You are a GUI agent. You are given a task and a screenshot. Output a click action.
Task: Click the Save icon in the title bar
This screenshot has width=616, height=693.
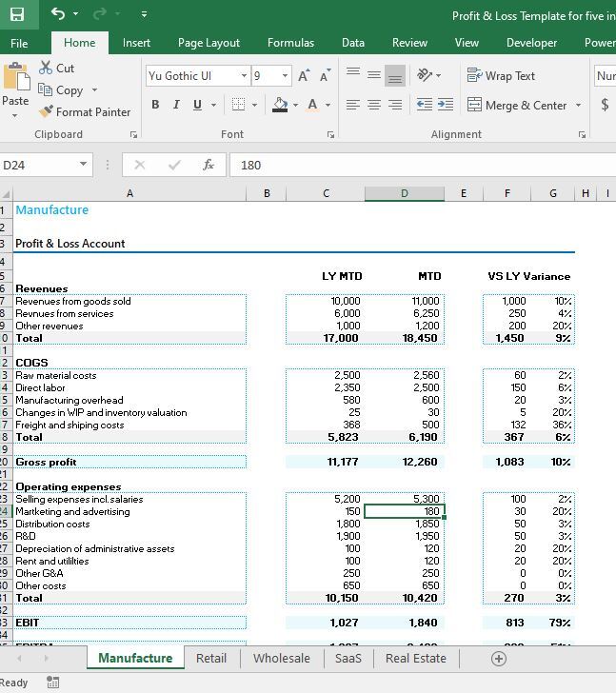click(x=17, y=14)
